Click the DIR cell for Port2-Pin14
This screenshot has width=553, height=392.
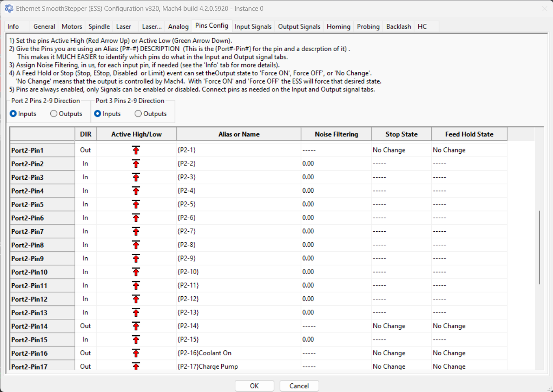click(x=85, y=326)
